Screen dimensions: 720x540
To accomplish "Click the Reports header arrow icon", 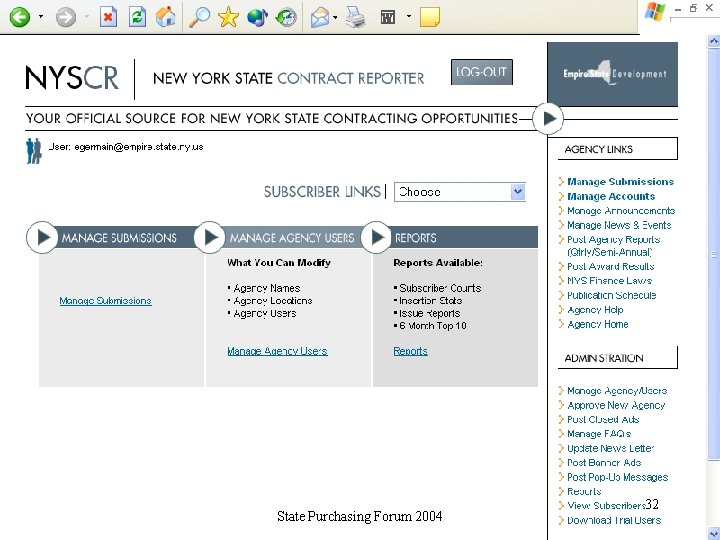I will pyautogui.click(x=376, y=237).
